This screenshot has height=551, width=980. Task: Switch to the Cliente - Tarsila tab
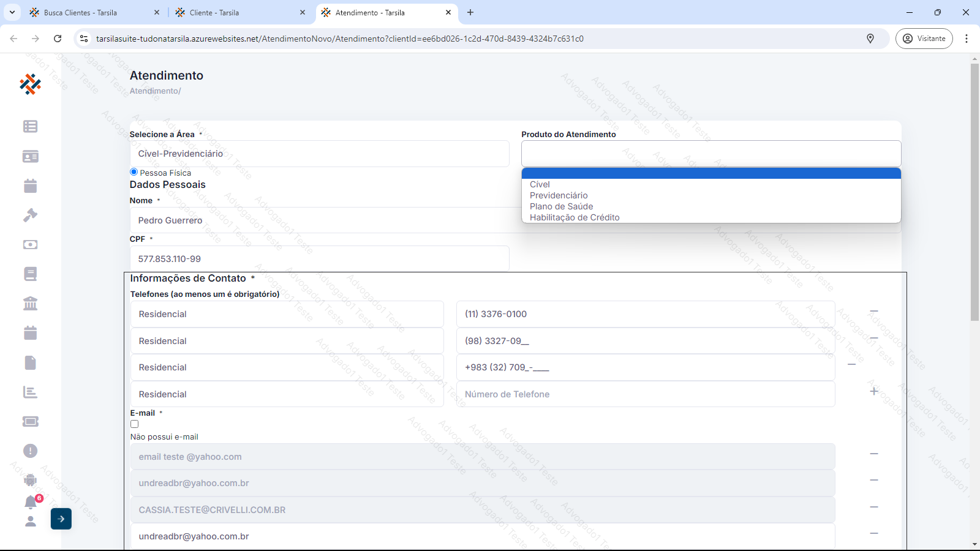tap(214, 12)
